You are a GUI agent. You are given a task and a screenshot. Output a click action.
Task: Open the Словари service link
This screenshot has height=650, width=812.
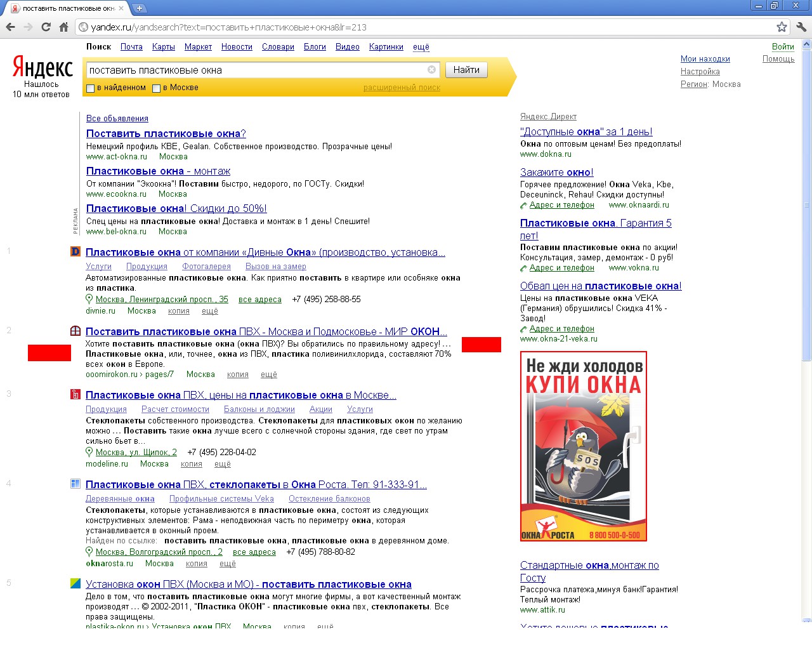(278, 47)
